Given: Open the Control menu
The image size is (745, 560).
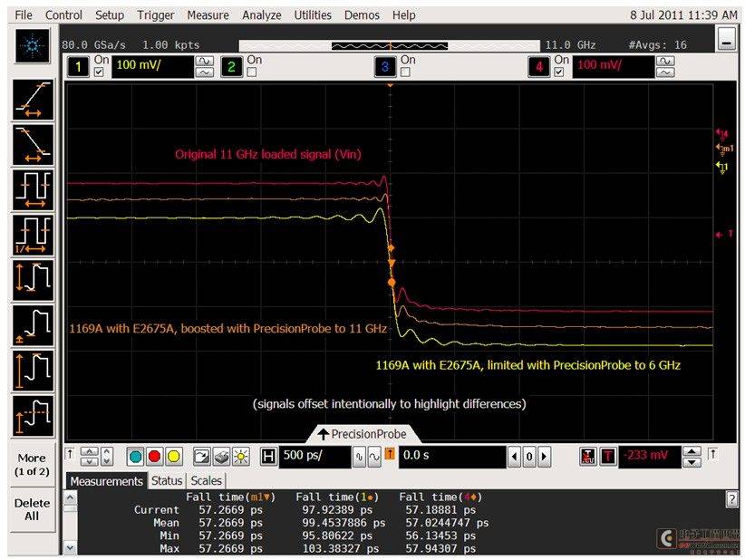Looking at the screenshot, I should click(63, 15).
